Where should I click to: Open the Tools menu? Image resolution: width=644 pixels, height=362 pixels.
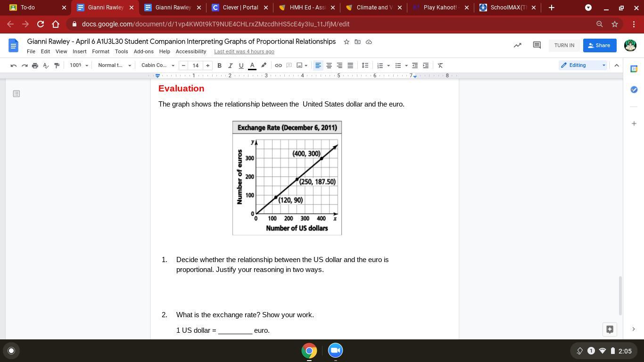(x=121, y=51)
